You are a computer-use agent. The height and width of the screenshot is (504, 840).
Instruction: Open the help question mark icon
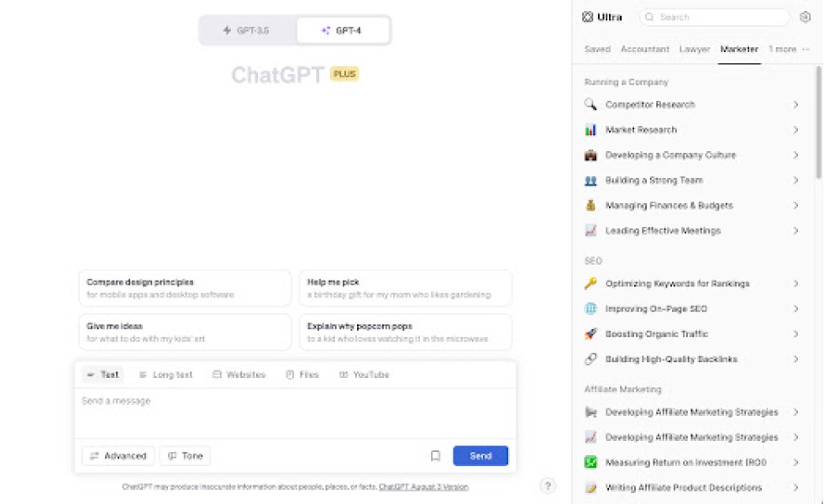point(548,486)
